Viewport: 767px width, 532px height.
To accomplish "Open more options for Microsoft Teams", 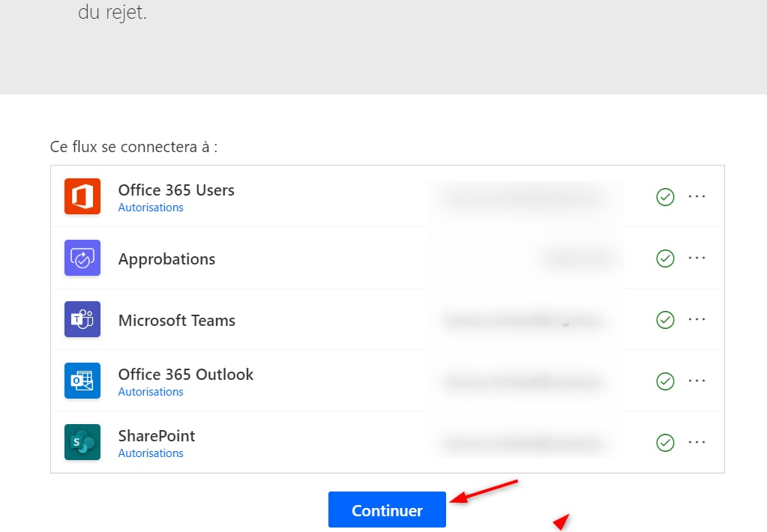I will (697, 319).
